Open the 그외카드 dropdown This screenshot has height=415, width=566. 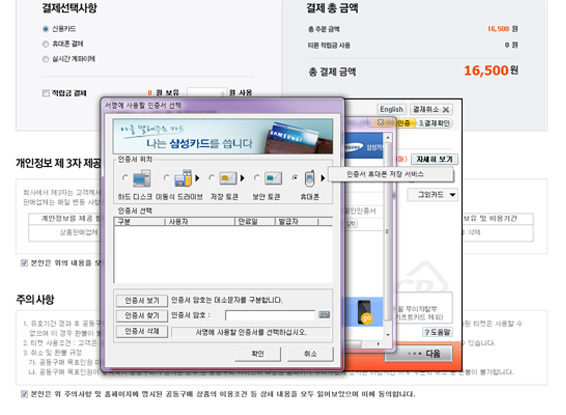[432, 195]
